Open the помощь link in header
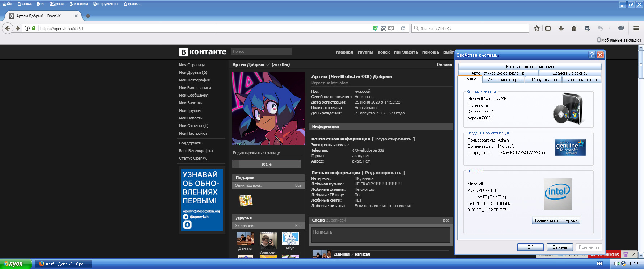The image size is (644, 269). click(x=431, y=52)
